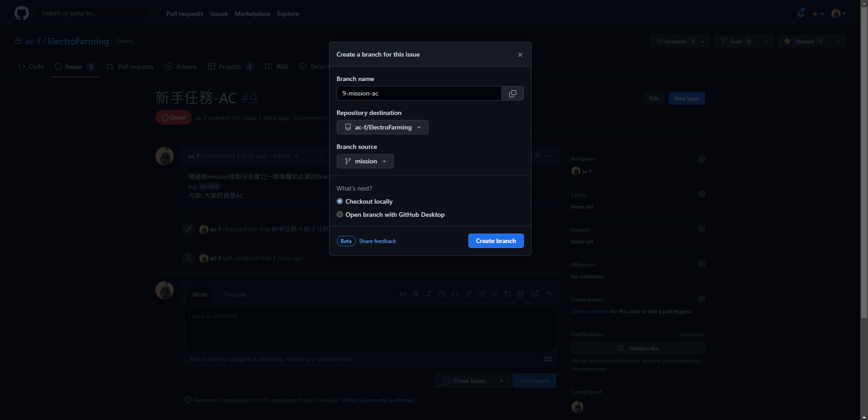
Task: Switch to the Code tab
Action: tap(31, 67)
